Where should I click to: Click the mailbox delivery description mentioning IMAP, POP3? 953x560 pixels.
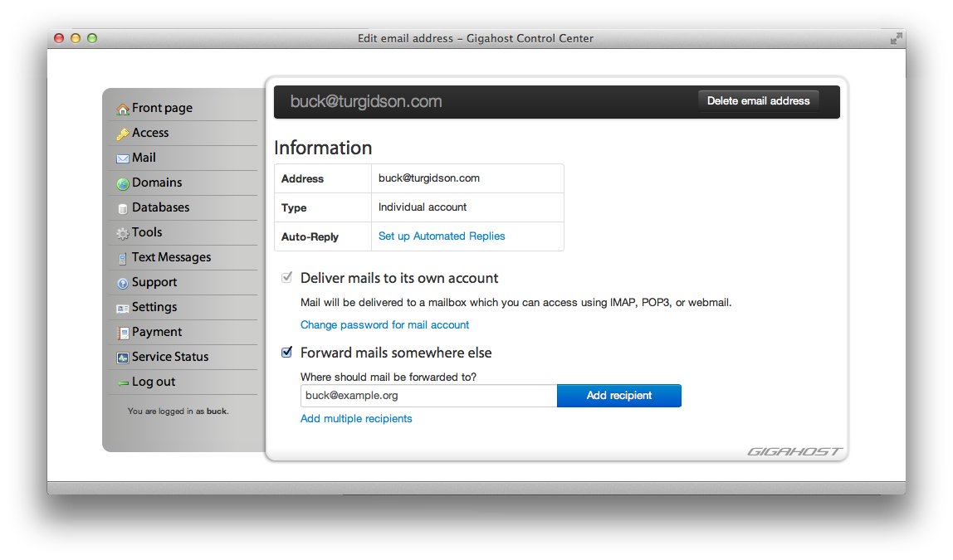[x=516, y=303]
